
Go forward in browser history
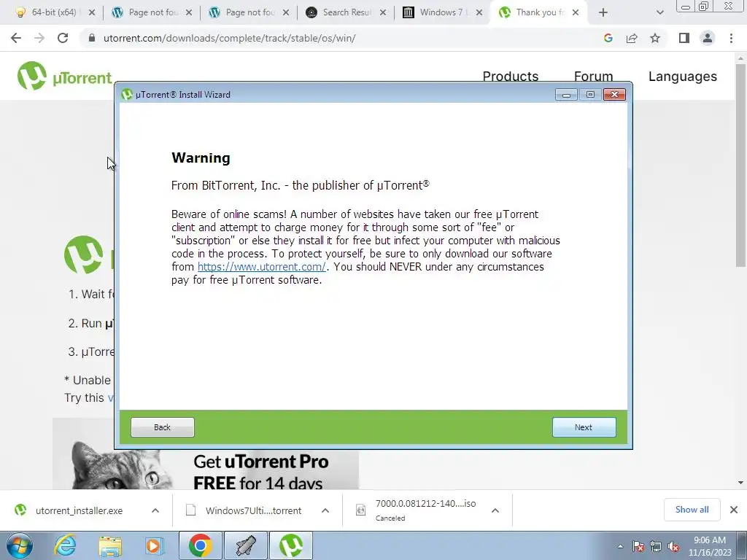pos(39,38)
